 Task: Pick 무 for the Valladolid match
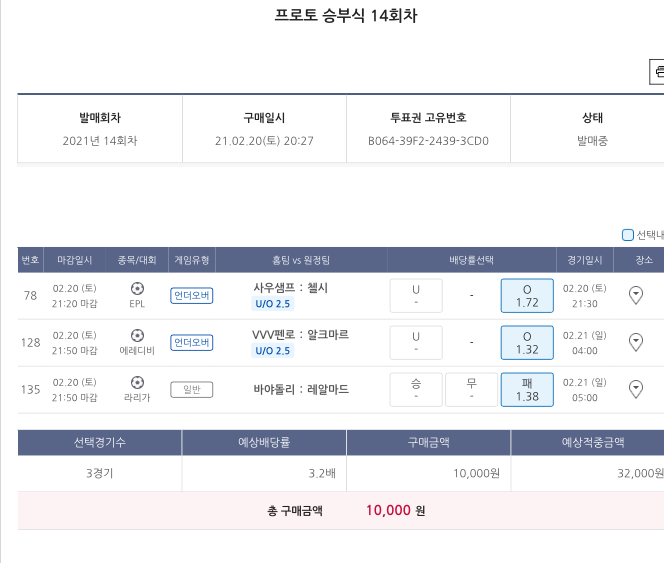point(471,389)
